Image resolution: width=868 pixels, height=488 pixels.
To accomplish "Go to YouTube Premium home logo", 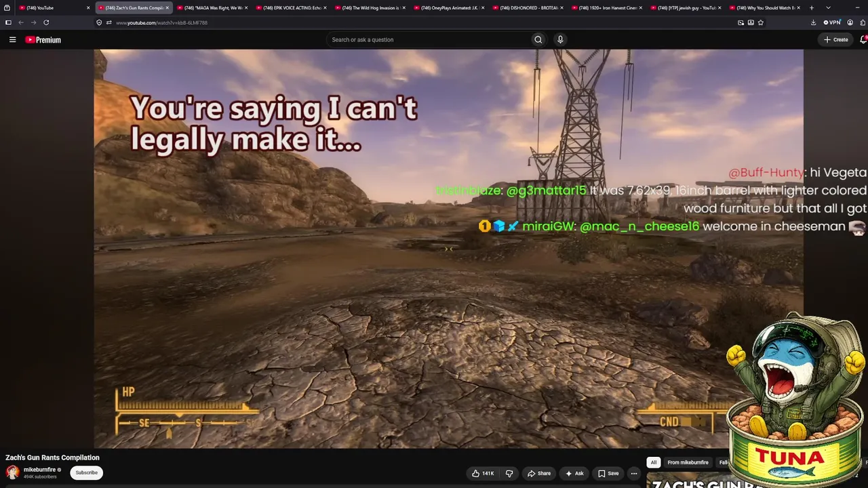I will coord(43,40).
